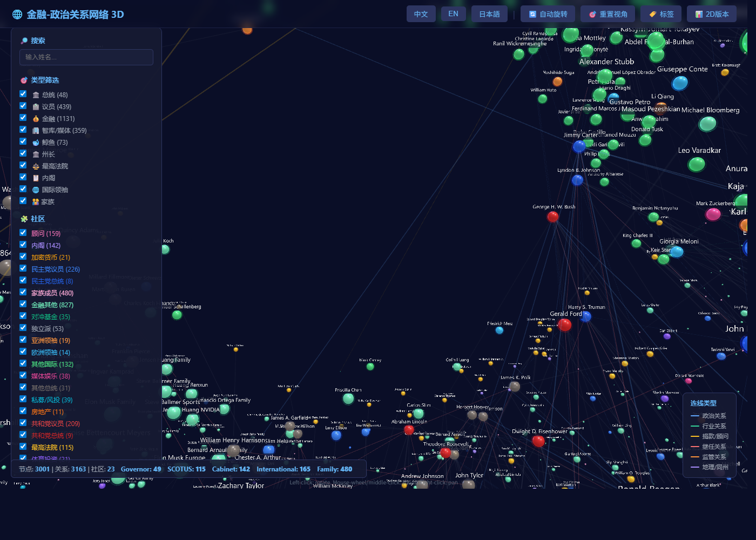The width and height of the screenshot is (756, 540).
Task: Uncheck the 共和党议员 (209) community checkbox
Action: point(23,423)
